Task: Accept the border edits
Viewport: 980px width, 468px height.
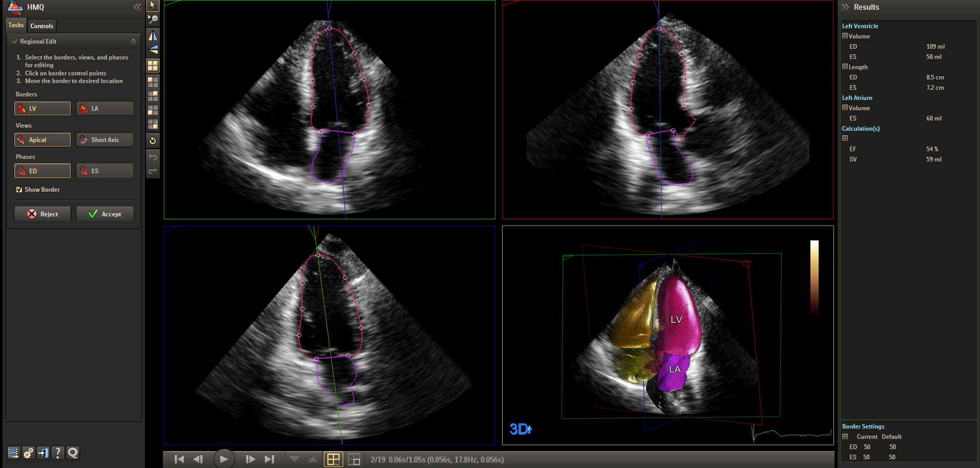Action: click(x=105, y=214)
